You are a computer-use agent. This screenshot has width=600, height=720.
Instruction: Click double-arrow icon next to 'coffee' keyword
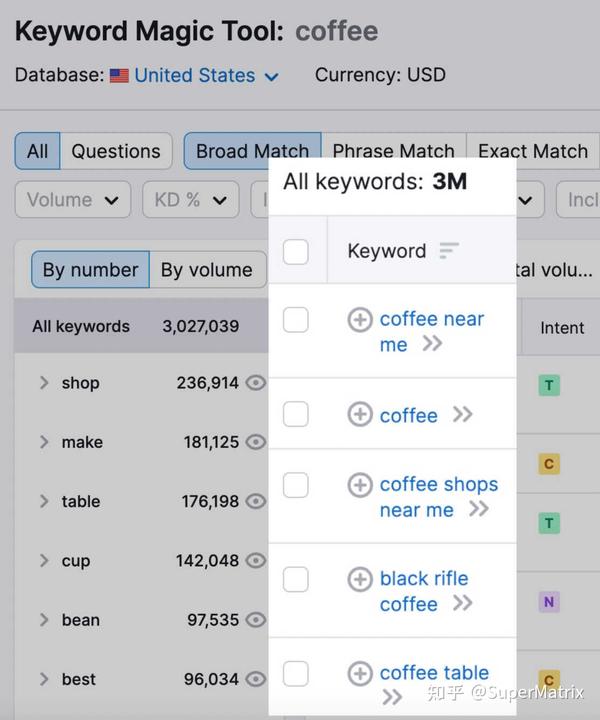point(462,415)
